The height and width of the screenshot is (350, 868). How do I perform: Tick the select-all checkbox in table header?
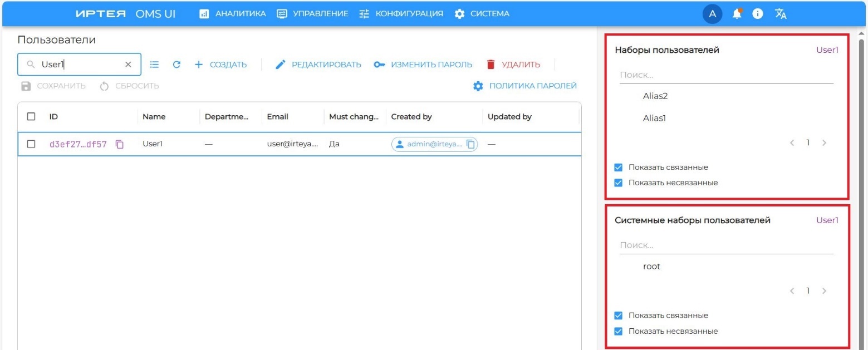pyautogui.click(x=31, y=116)
